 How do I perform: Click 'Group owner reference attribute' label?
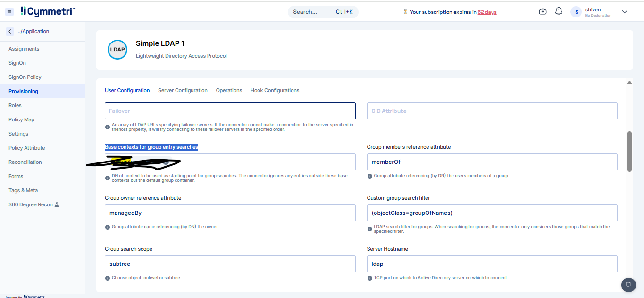click(143, 198)
